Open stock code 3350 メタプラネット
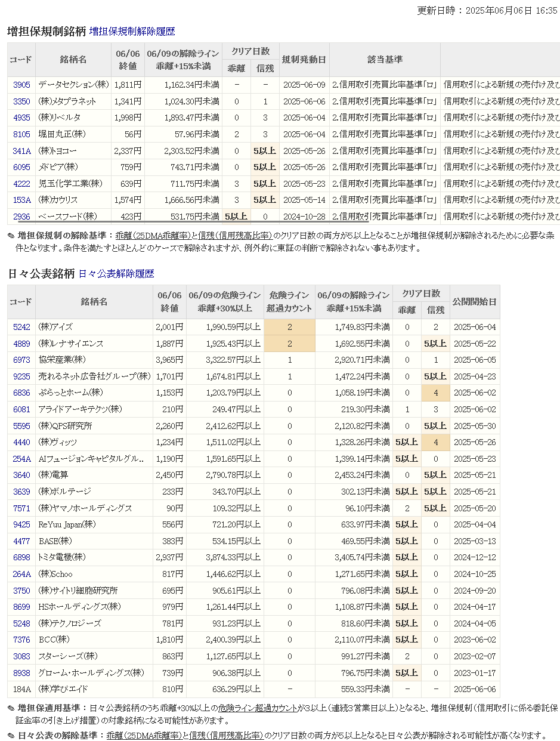 21,101
